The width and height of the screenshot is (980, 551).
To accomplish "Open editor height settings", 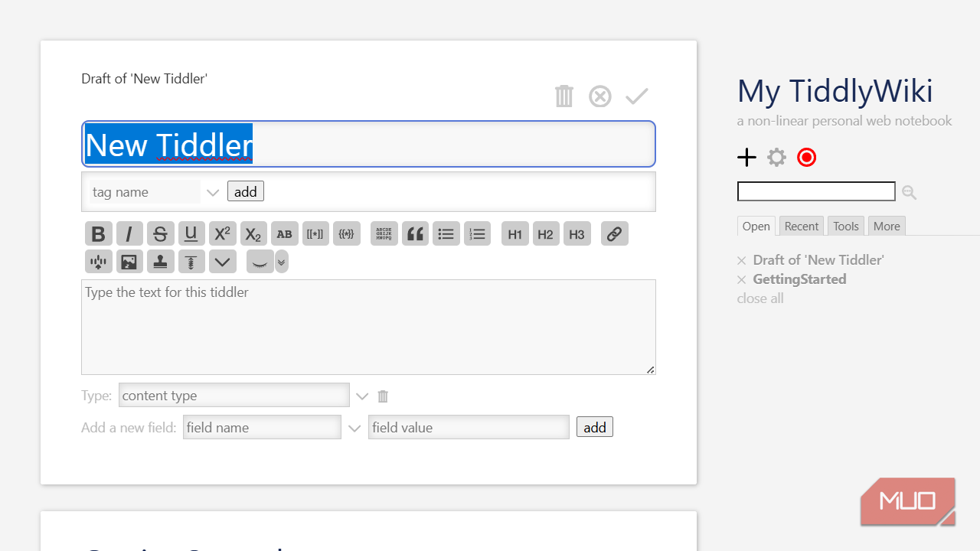I will pyautogui.click(x=191, y=262).
